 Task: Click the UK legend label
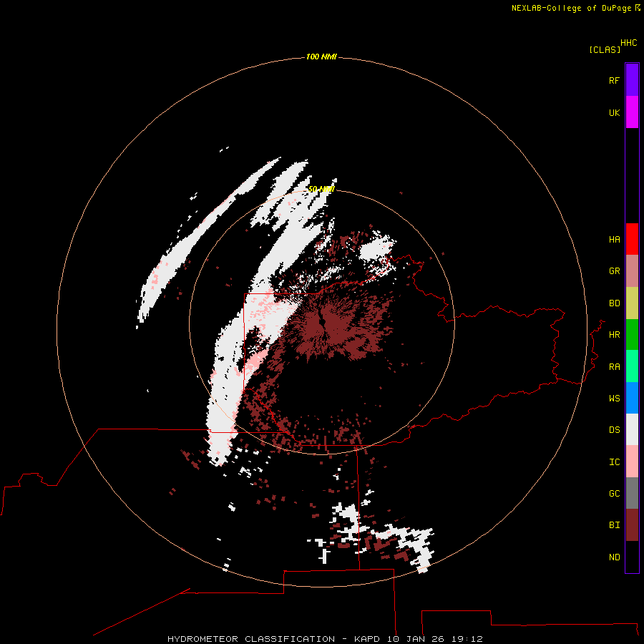point(614,112)
